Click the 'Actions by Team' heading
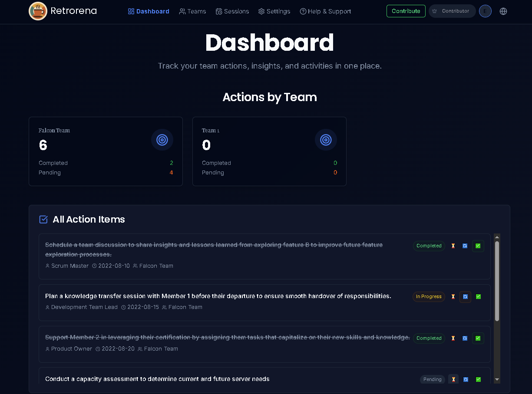 pos(270,97)
